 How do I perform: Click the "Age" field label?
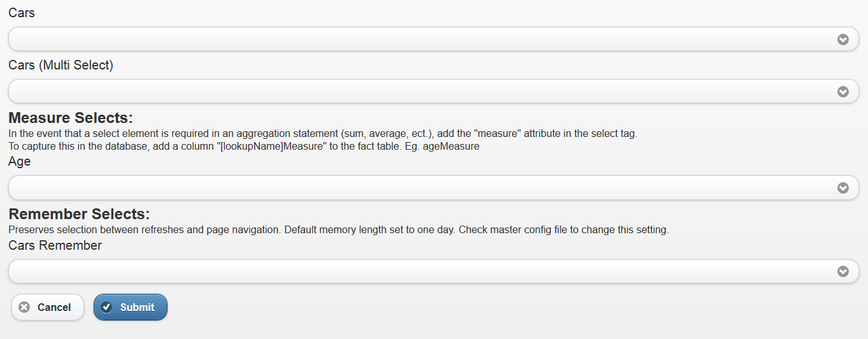[x=20, y=162]
